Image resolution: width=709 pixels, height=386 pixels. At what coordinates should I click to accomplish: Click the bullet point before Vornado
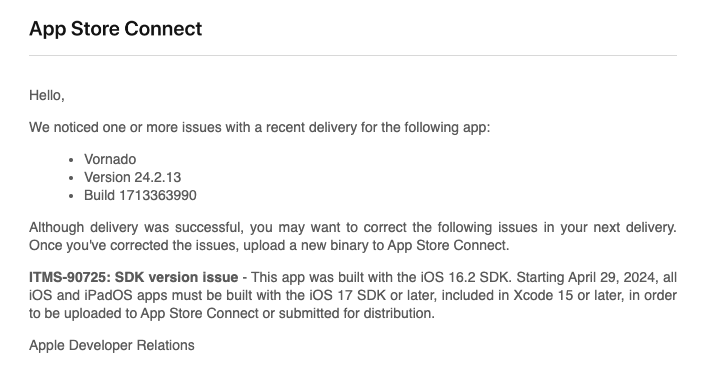pos(71,160)
